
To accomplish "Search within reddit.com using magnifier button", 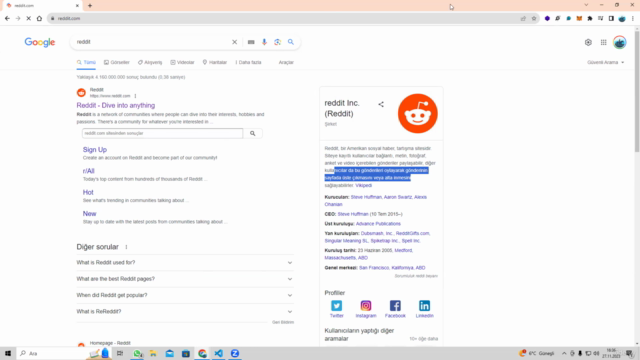I will tap(253, 133).
